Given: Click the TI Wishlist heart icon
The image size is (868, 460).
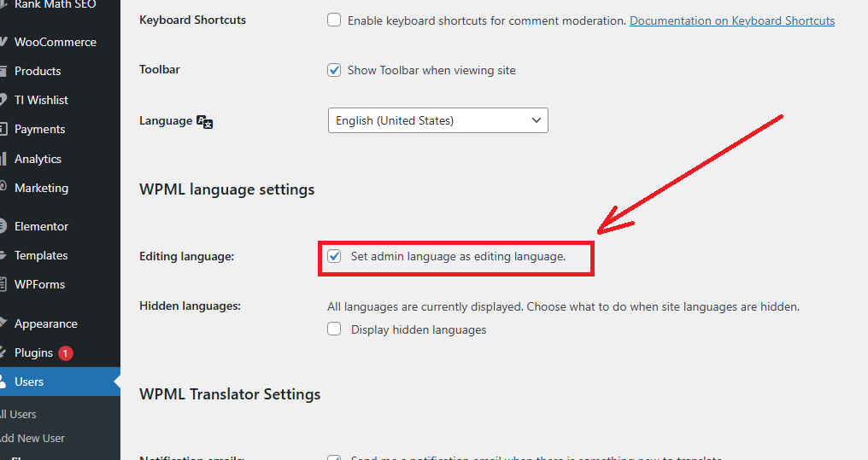Looking at the screenshot, I should pyautogui.click(x=3, y=100).
